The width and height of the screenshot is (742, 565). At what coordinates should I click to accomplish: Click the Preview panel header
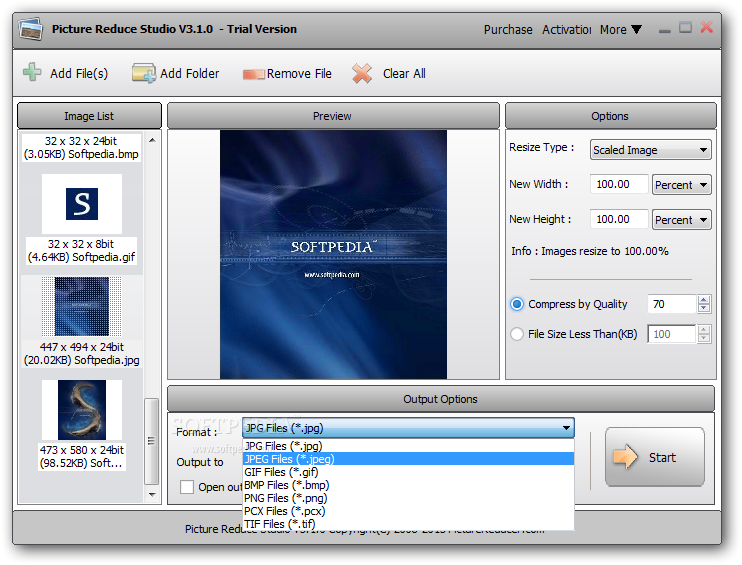(x=333, y=116)
